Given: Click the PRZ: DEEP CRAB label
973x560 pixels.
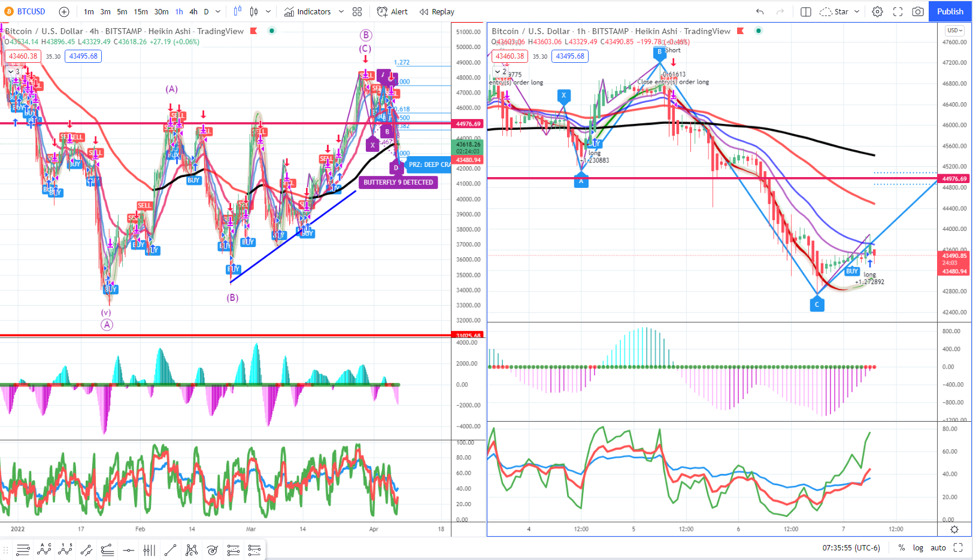Looking at the screenshot, I should point(429,165).
